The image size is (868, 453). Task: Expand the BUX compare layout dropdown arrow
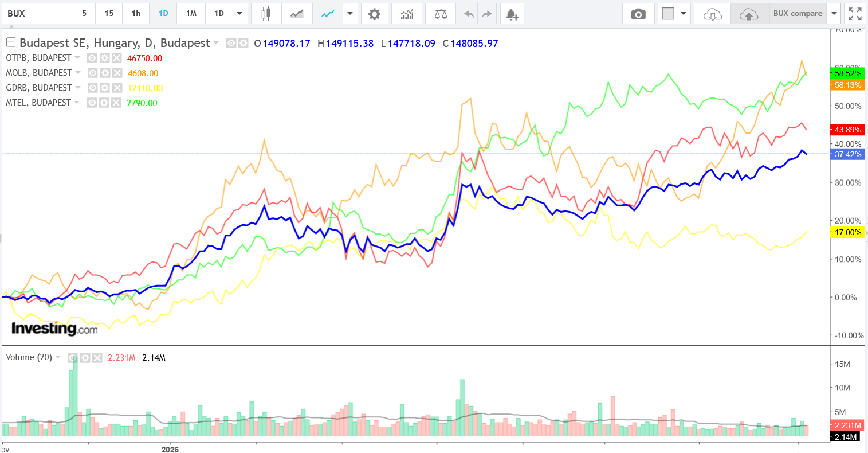(x=834, y=14)
